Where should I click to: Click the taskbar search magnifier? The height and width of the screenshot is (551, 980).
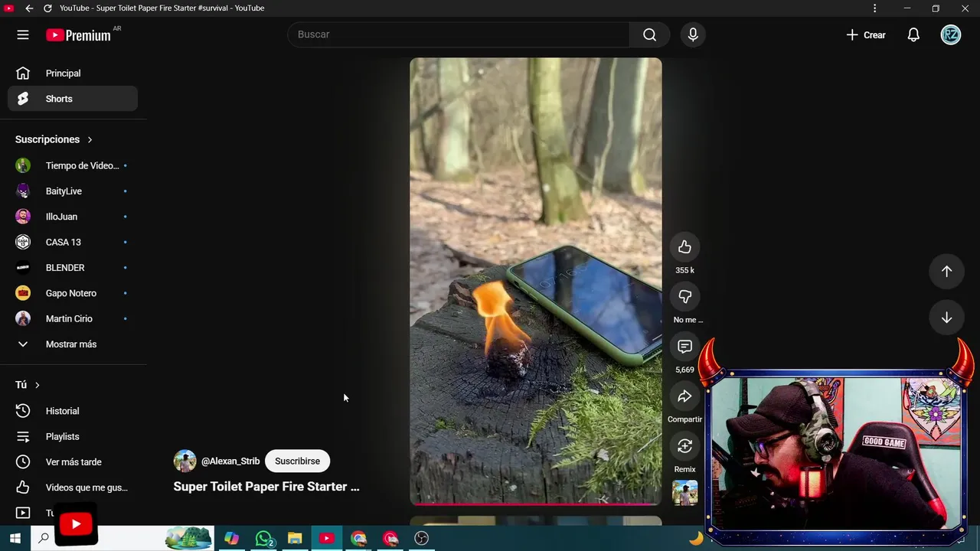point(44,539)
